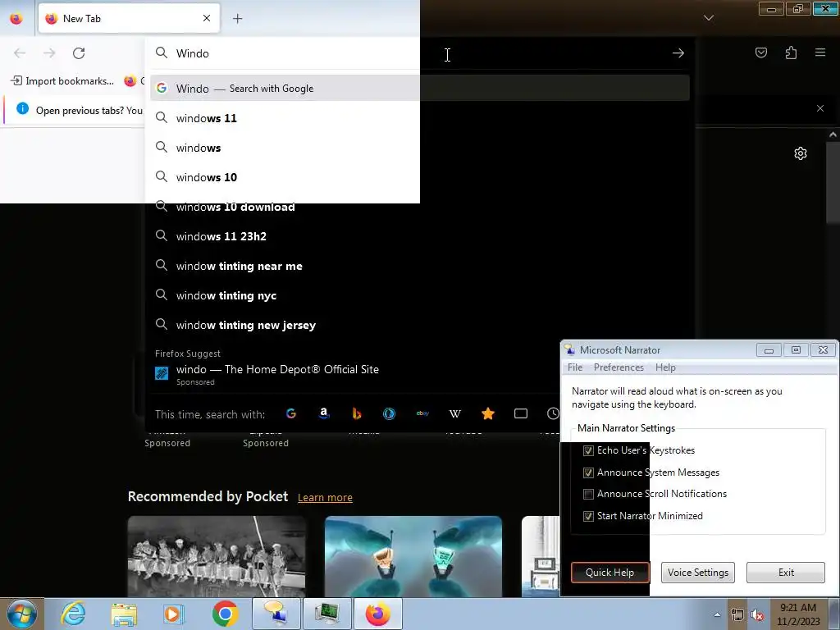840x630 pixels.
Task: Search this time with Wikipedia
Action: click(x=454, y=413)
